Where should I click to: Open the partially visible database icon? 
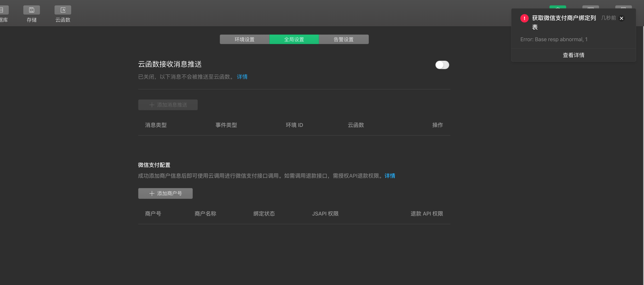point(4,10)
